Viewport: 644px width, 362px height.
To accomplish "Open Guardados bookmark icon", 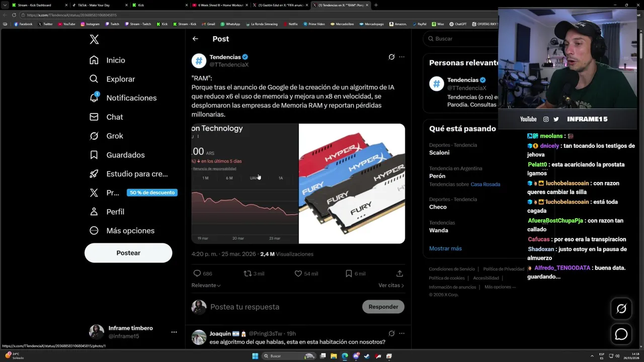I will point(94,155).
